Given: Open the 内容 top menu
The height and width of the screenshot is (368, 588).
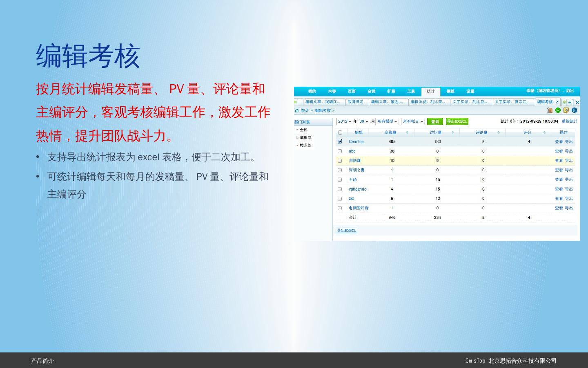Looking at the screenshot, I should pyautogui.click(x=332, y=91).
